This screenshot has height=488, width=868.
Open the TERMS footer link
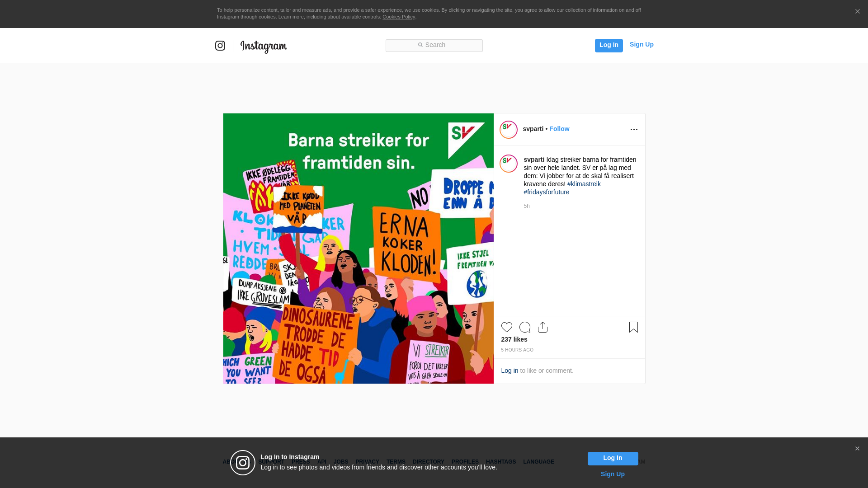tap(396, 462)
